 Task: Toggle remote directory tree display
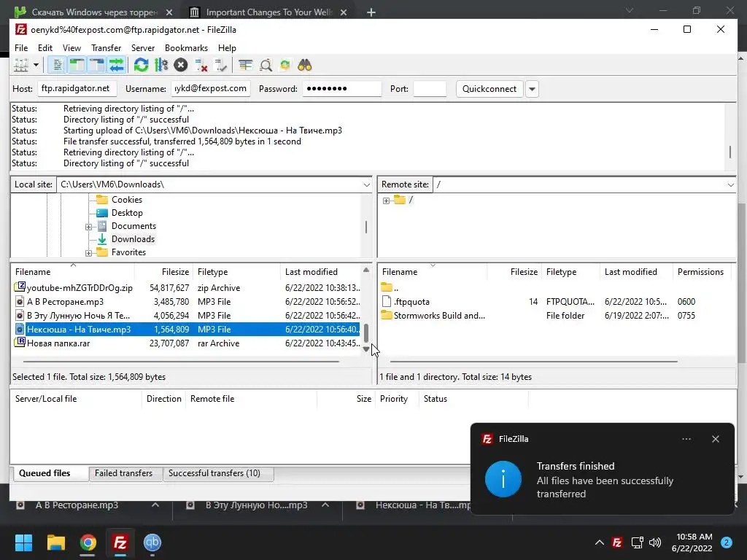(97, 65)
